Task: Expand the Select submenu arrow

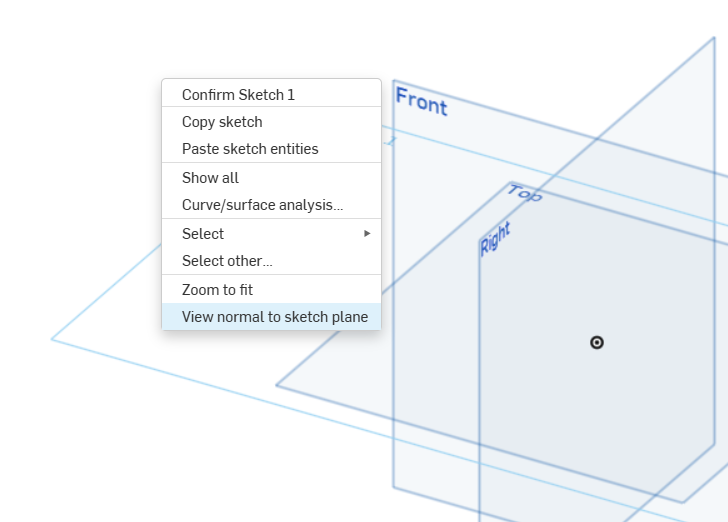Action: pyautogui.click(x=367, y=233)
